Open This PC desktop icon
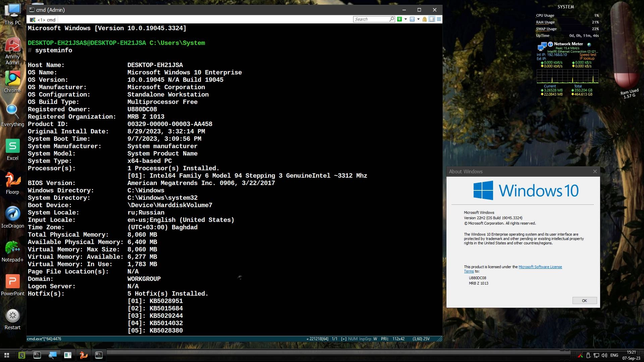The image size is (644, 362). 13,14
